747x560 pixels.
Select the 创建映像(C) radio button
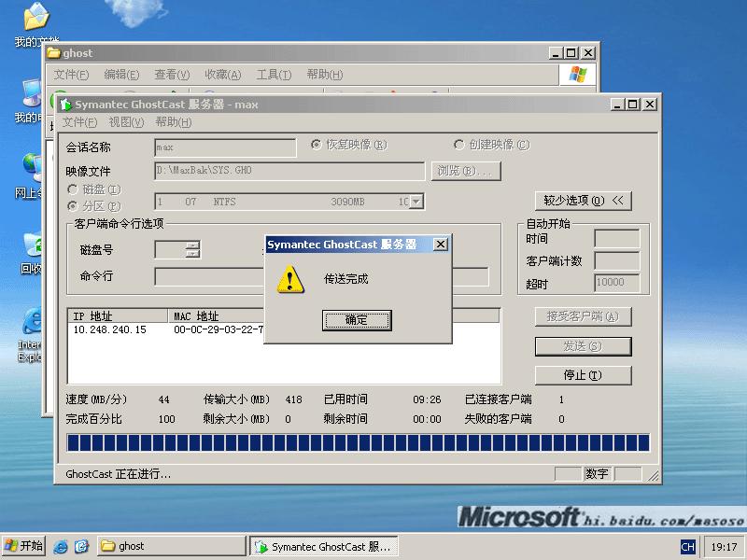click(x=492, y=145)
